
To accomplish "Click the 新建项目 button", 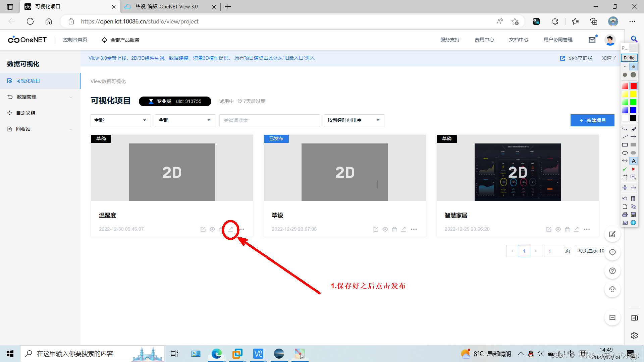I will point(592,120).
